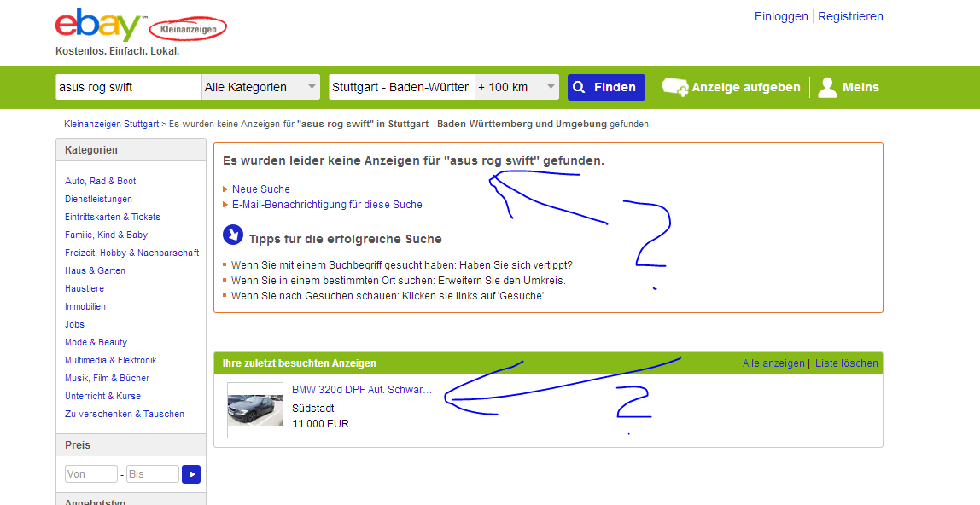Image resolution: width=980 pixels, height=505 pixels.
Task: Open the Meins user profile icon
Action: coord(827,87)
